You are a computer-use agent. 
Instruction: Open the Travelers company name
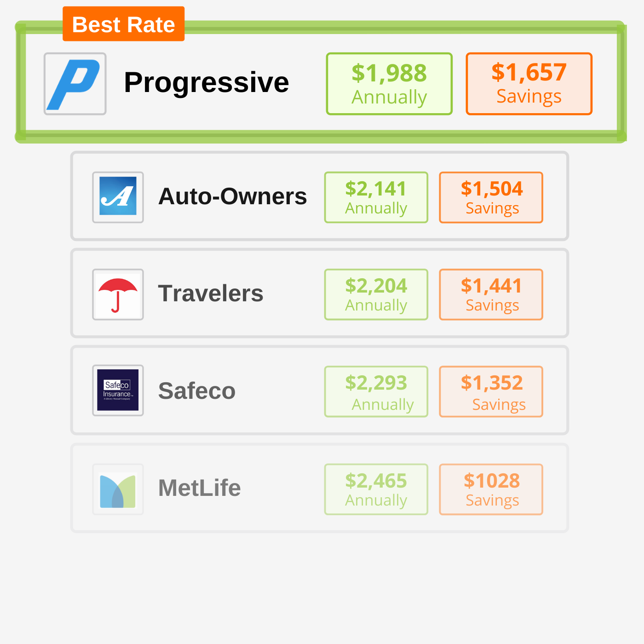point(211,293)
